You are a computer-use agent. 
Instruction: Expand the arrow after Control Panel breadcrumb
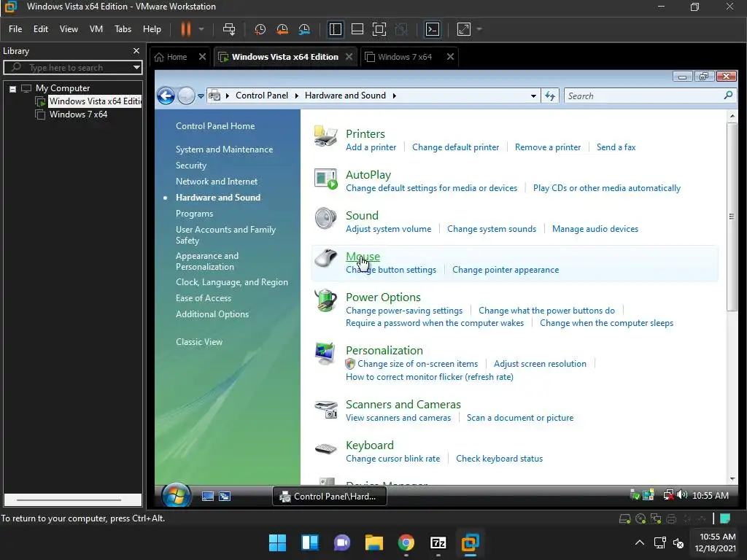[296, 96]
